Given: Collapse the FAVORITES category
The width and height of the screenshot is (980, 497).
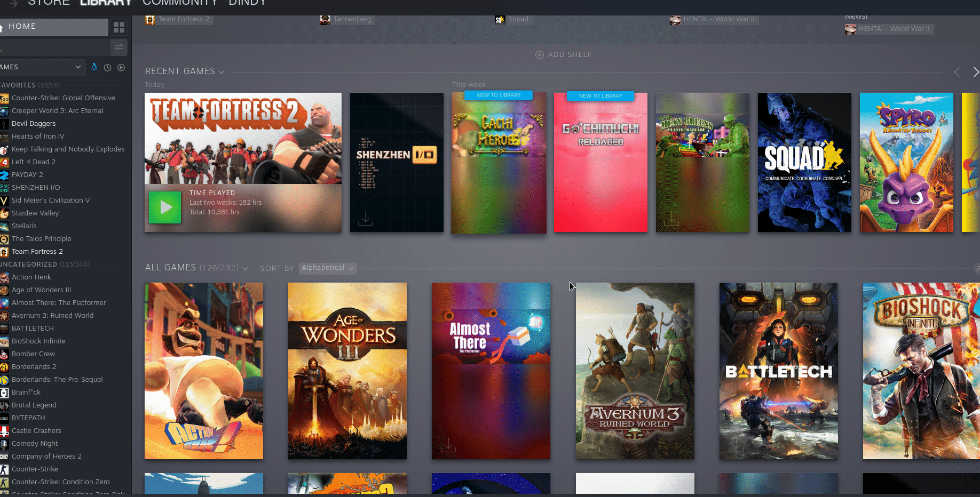Looking at the screenshot, I should pos(29,85).
